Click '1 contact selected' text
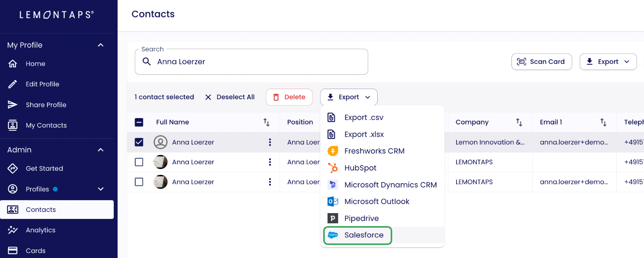Image resolution: width=644 pixels, height=258 pixels. pyautogui.click(x=164, y=97)
